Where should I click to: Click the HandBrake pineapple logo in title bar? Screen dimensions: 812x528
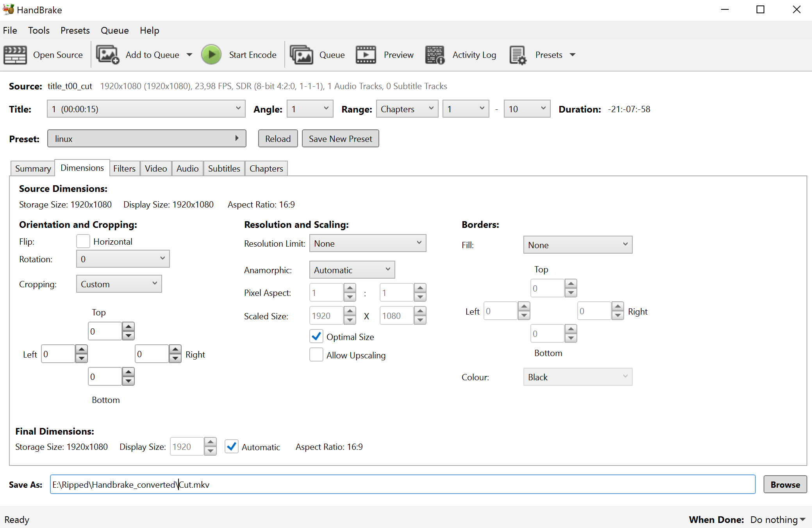coord(8,9)
